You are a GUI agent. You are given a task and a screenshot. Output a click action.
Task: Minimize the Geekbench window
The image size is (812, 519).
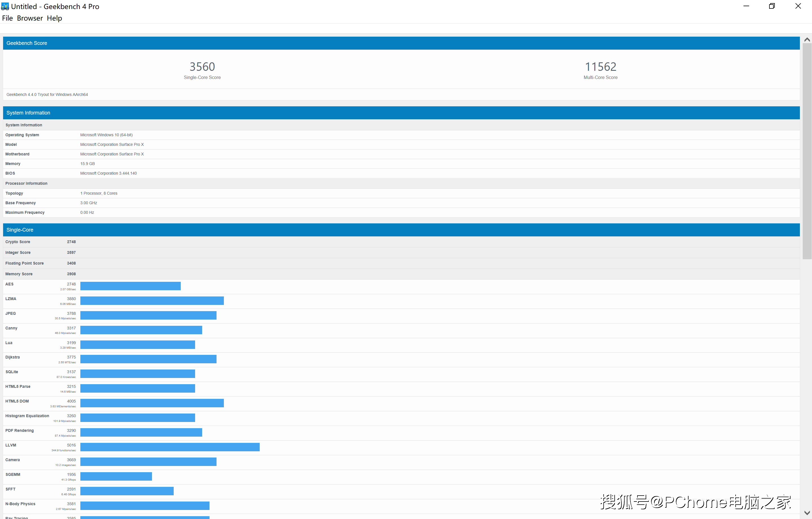[x=746, y=6]
